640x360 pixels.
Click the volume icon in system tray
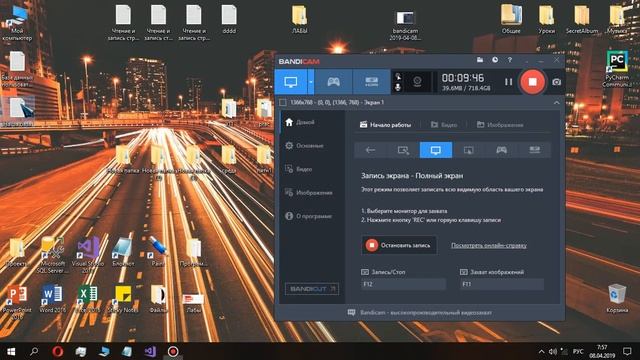click(x=553, y=351)
